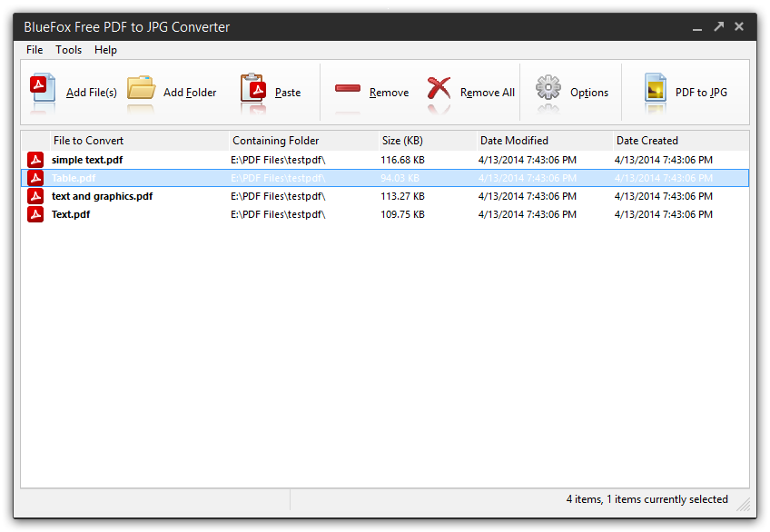Click folder path of Text.pdf row

pos(278,214)
